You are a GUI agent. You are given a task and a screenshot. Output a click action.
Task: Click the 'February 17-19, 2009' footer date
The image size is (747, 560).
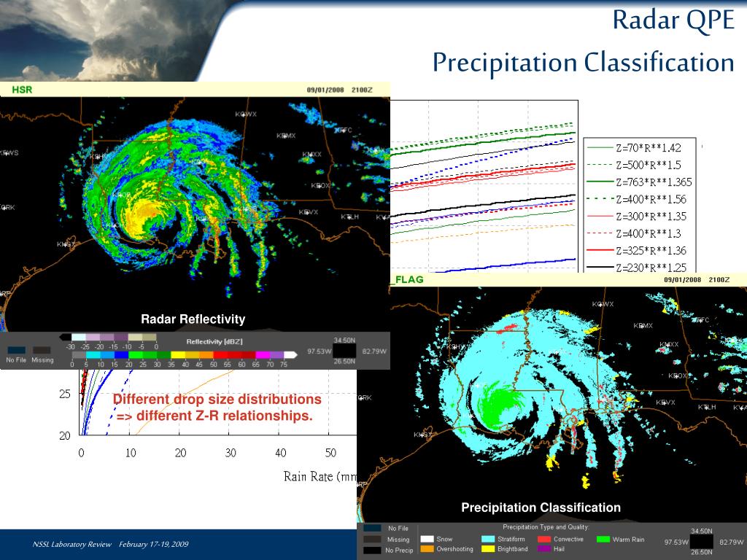click(154, 544)
